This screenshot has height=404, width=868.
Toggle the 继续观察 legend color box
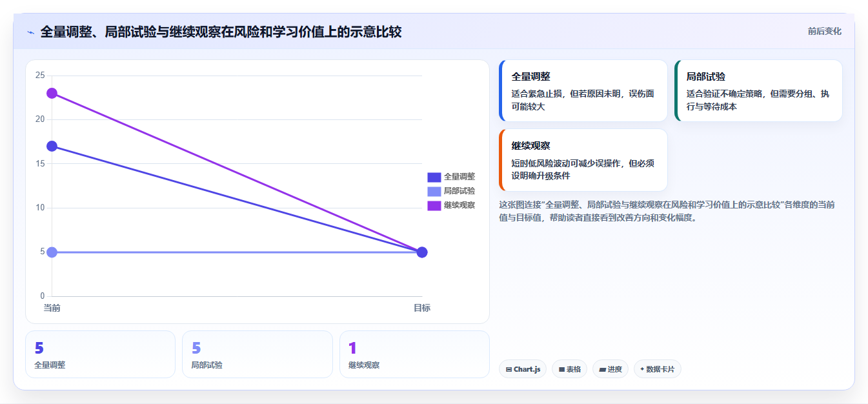tap(434, 205)
